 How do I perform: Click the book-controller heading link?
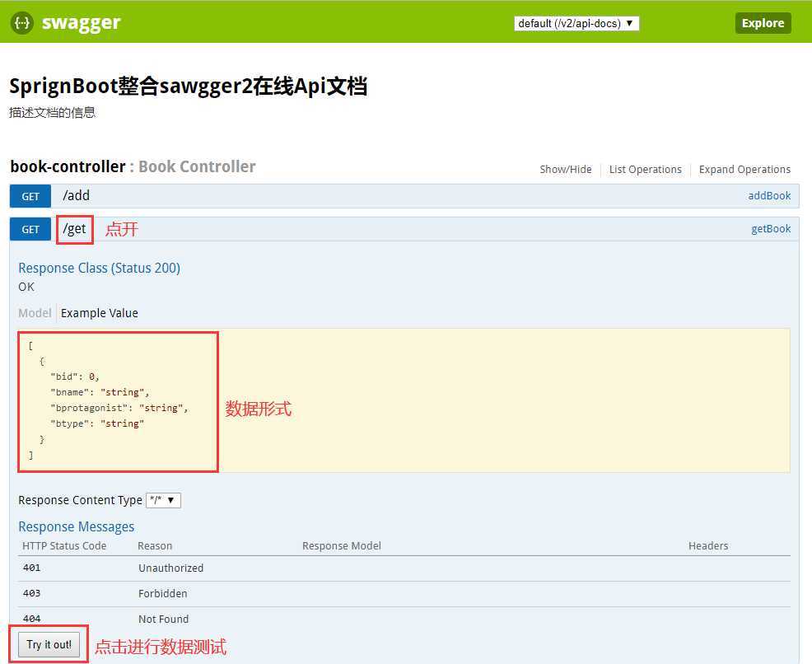point(68,166)
